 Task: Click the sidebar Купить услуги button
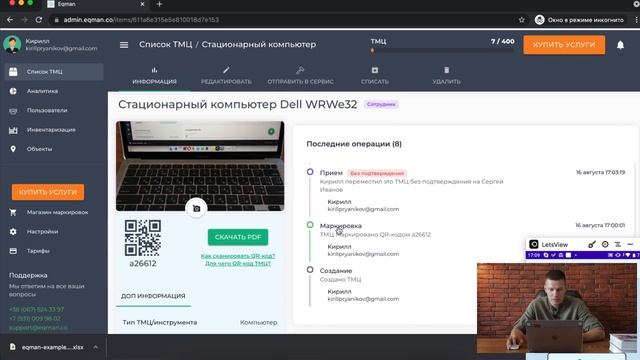(x=48, y=192)
